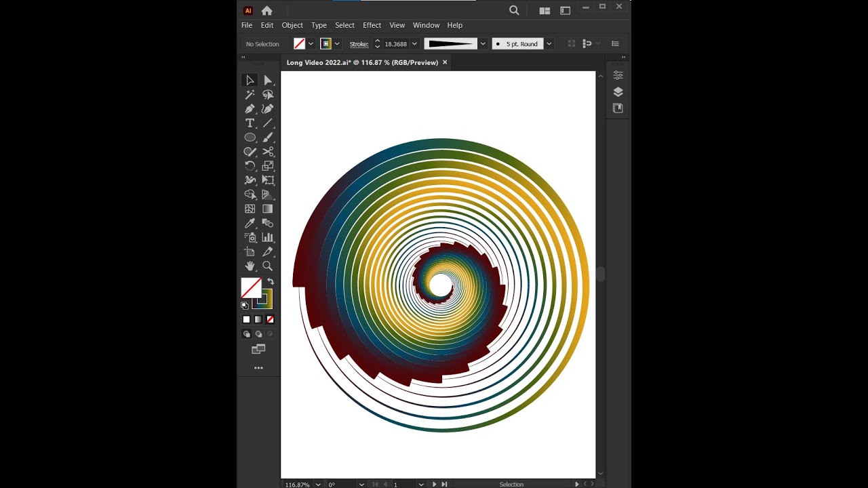This screenshot has height=488, width=868.
Task: Select the Shaper tool
Action: click(x=250, y=151)
